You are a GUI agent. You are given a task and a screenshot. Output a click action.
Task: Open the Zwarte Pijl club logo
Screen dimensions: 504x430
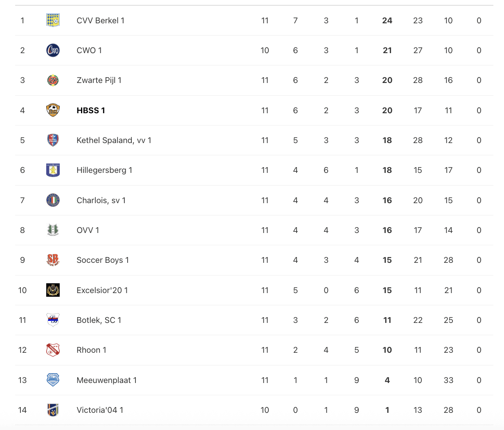click(x=53, y=81)
